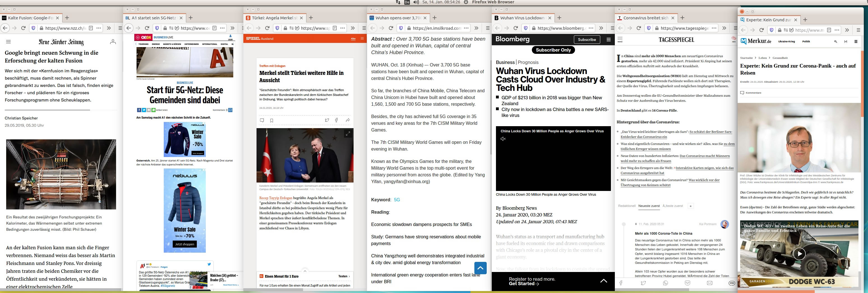The width and height of the screenshot is (868, 293).
Task: Expand Spiegel subscription banner chevron
Action: 305,271
